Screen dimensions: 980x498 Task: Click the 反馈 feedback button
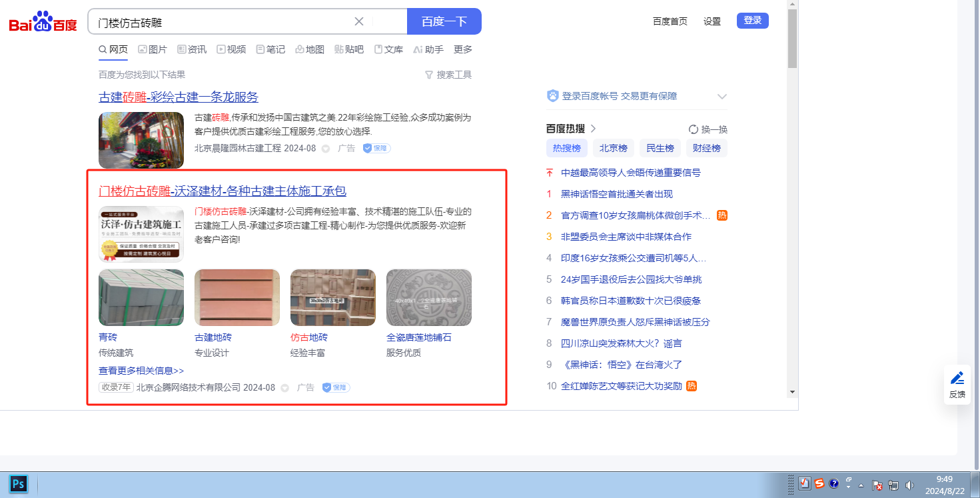pyautogui.click(x=957, y=385)
